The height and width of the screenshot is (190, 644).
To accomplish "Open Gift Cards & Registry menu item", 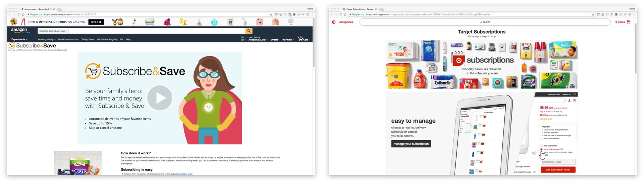I will coord(107,39).
